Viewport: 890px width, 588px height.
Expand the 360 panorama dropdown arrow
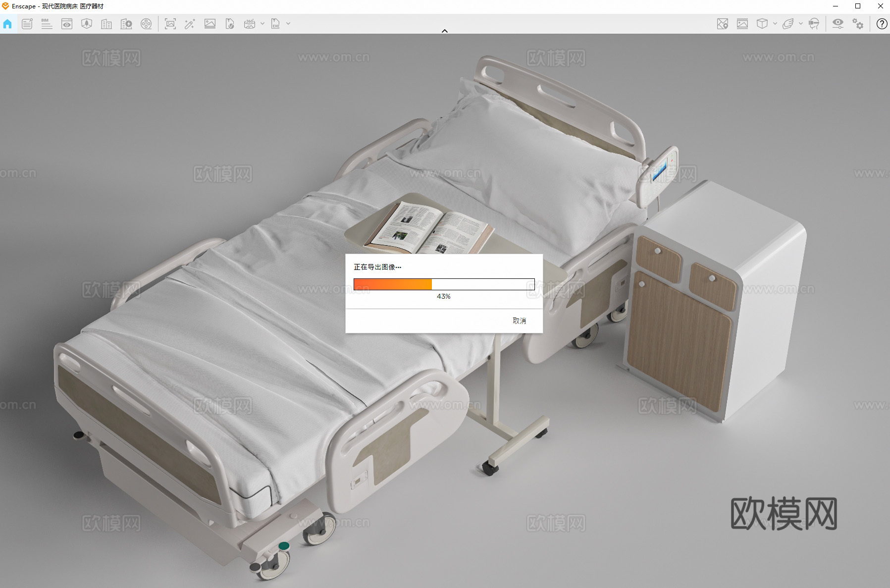click(262, 24)
